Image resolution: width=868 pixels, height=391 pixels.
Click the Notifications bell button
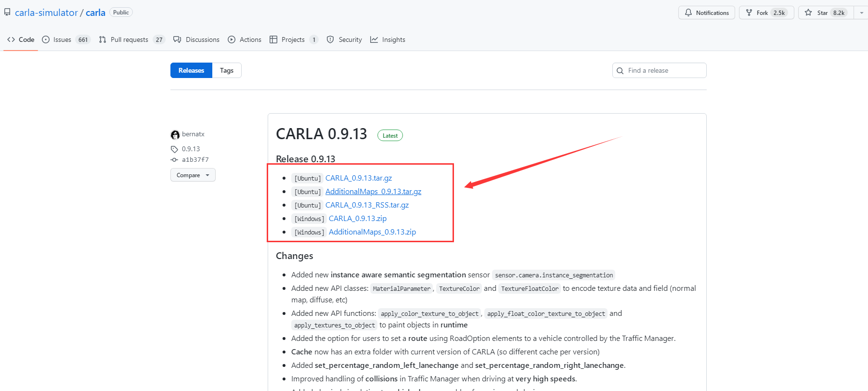click(x=707, y=13)
